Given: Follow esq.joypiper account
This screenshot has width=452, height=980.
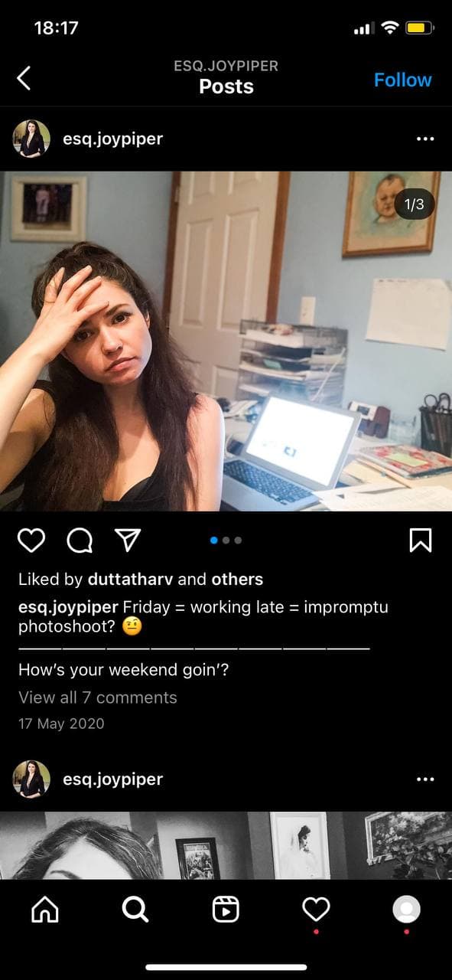Looking at the screenshot, I should (403, 80).
